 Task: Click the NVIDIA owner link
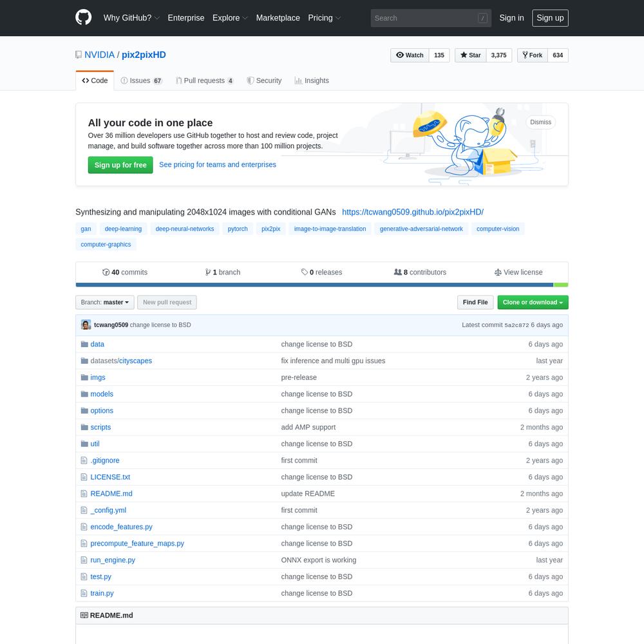click(x=99, y=55)
